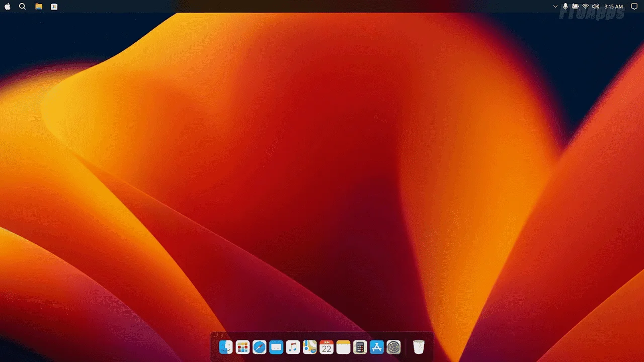The image size is (644, 362).
Task: Open the Trash bin in dock
Action: pos(419,347)
